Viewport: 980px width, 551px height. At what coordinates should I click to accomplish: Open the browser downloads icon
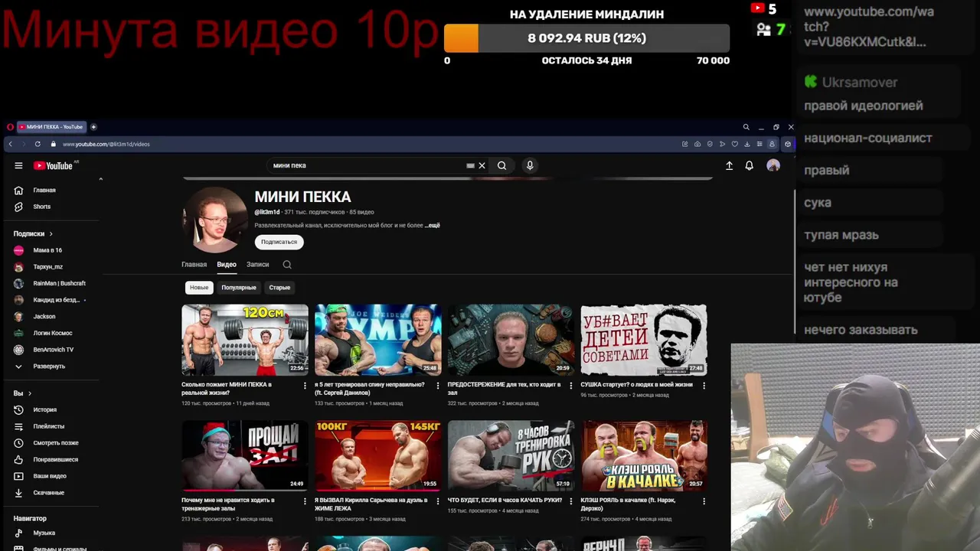tap(746, 144)
